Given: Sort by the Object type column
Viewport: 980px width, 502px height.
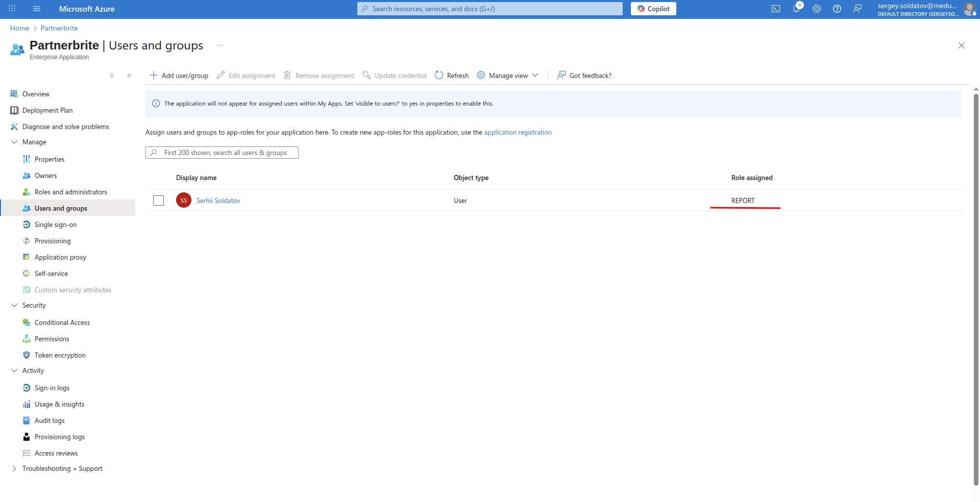Looking at the screenshot, I should (x=471, y=178).
